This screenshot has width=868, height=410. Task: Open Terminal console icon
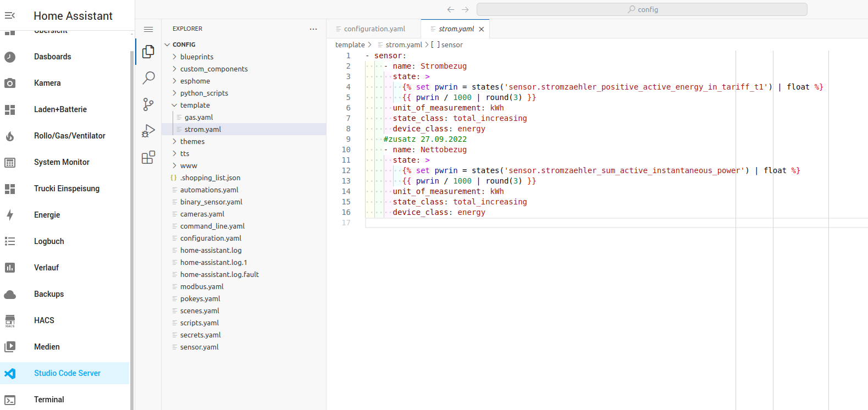point(10,400)
